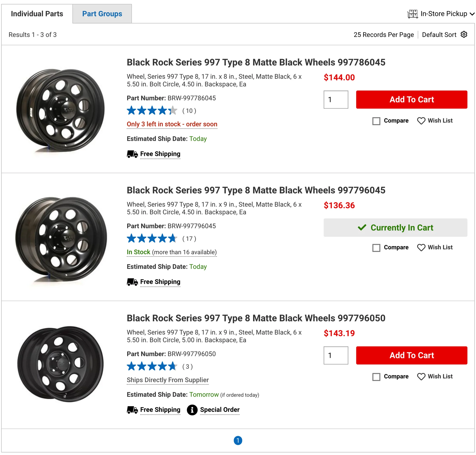Click the In-Store Pickup store icon
Viewport: 476px width, 455px height.
[413, 14]
